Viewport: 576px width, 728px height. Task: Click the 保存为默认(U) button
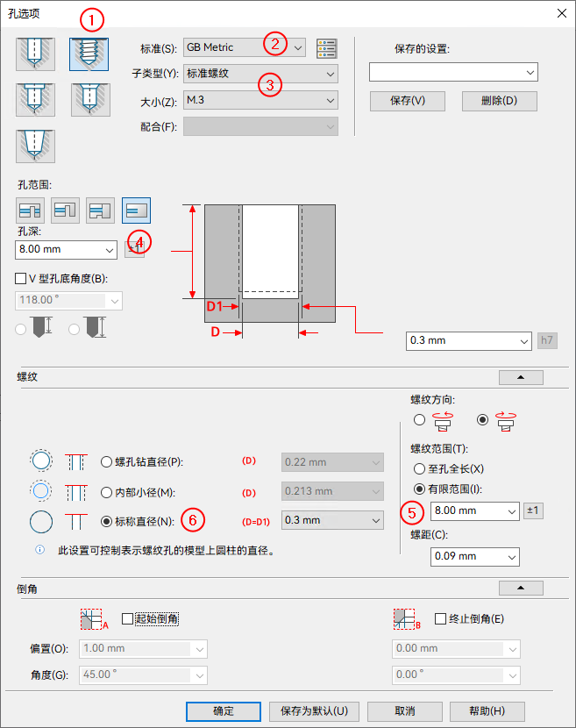pyautogui.click(x=314, y=711)
